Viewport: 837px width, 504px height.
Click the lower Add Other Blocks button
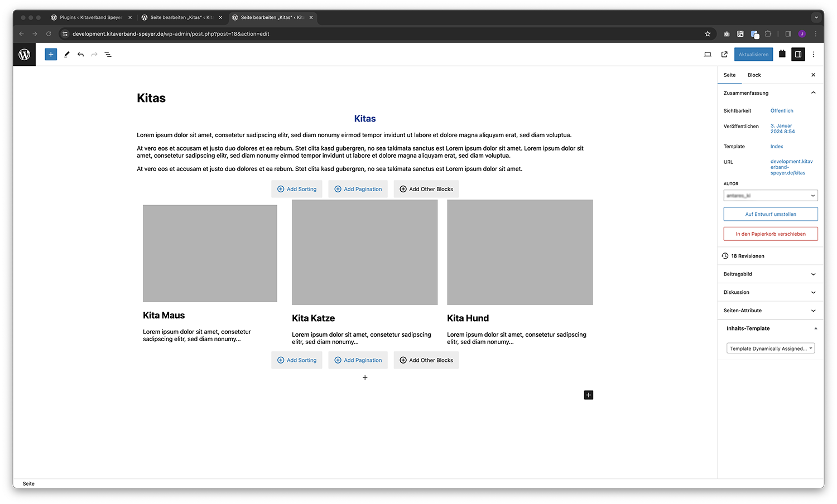[x=426, y=360]
